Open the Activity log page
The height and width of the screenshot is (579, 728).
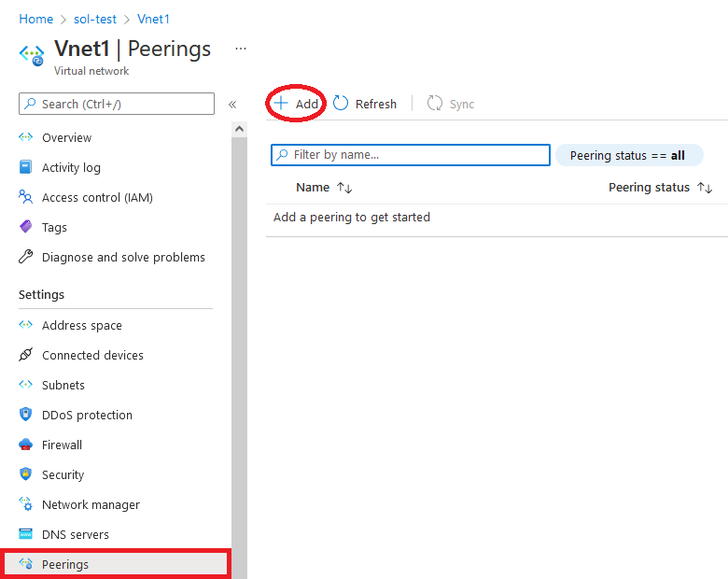(71, 168)
